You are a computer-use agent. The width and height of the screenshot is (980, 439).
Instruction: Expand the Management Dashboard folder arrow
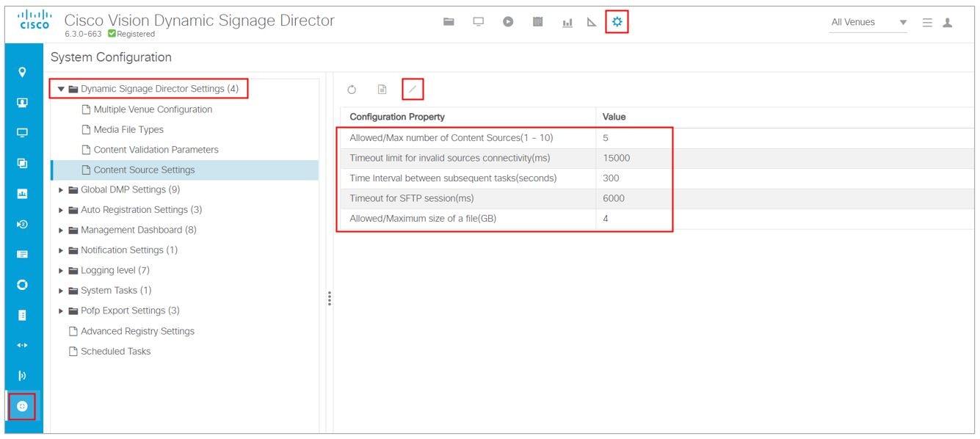click(62, 230)
